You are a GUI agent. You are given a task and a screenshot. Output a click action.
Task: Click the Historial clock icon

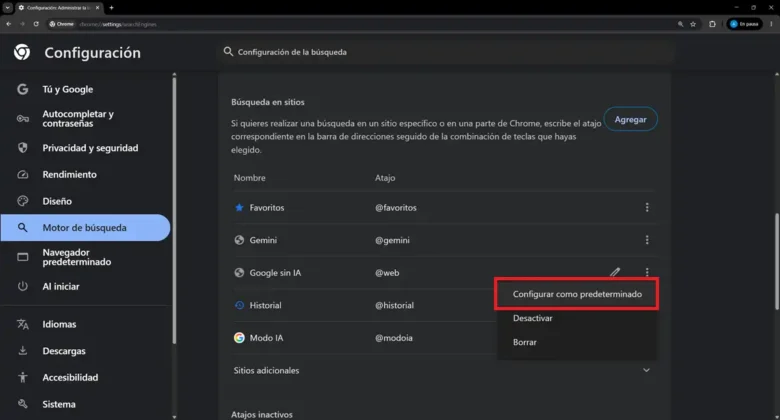[239, 305]
